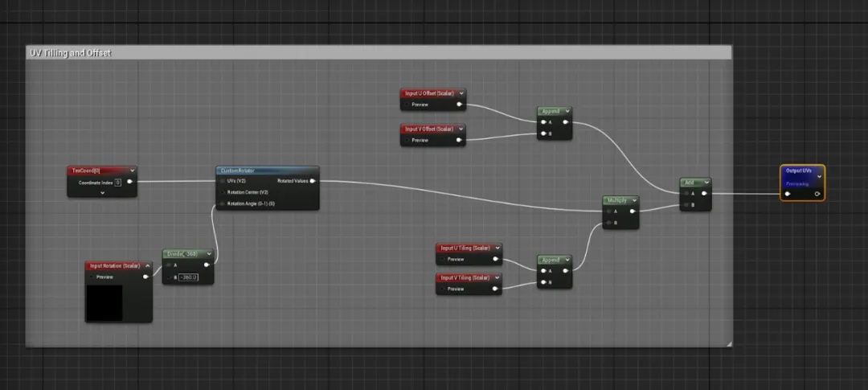The height and width of the screenshot is (390, 868).
Task: Click the lower Append node's output pin
Action: pos(566,271)
